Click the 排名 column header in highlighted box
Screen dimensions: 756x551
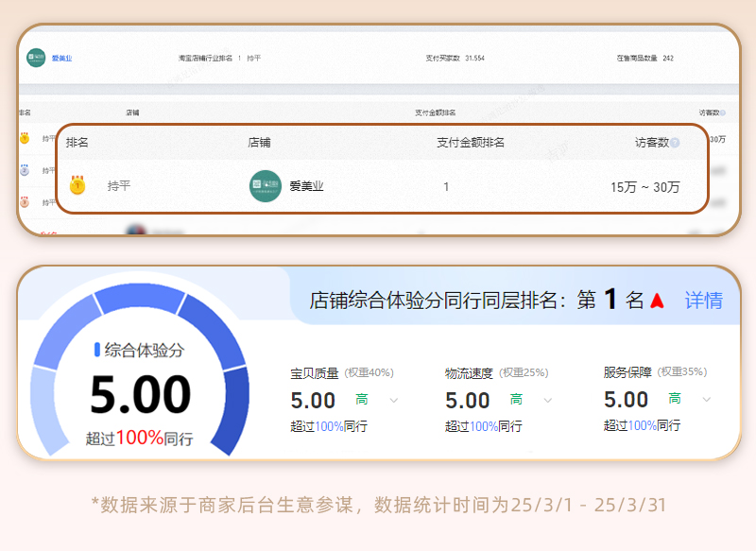click(x=77, y=142)
